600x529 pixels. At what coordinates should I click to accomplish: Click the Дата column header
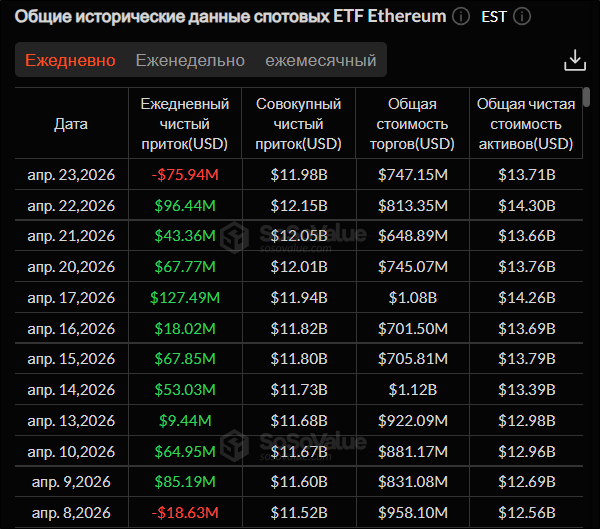pos(71,124)
